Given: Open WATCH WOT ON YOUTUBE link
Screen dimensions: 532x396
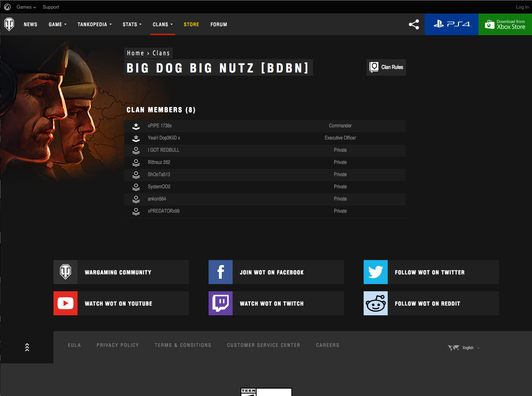Looking at the screenshot, I should tap(118, 303).
